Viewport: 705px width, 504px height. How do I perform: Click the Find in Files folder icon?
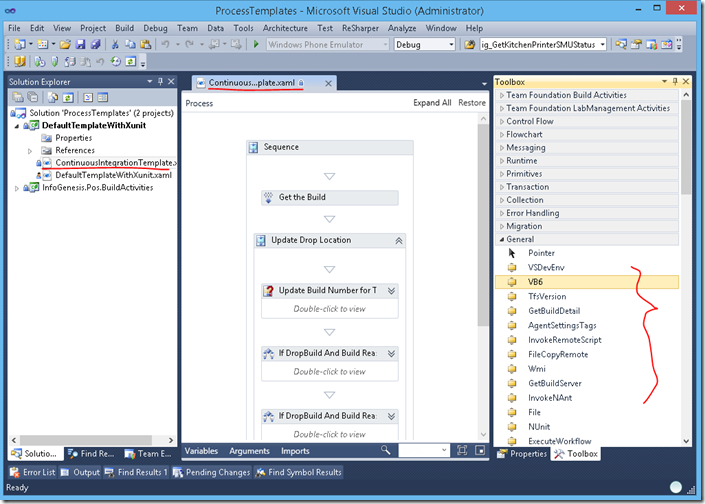click(x=469, y=44)
